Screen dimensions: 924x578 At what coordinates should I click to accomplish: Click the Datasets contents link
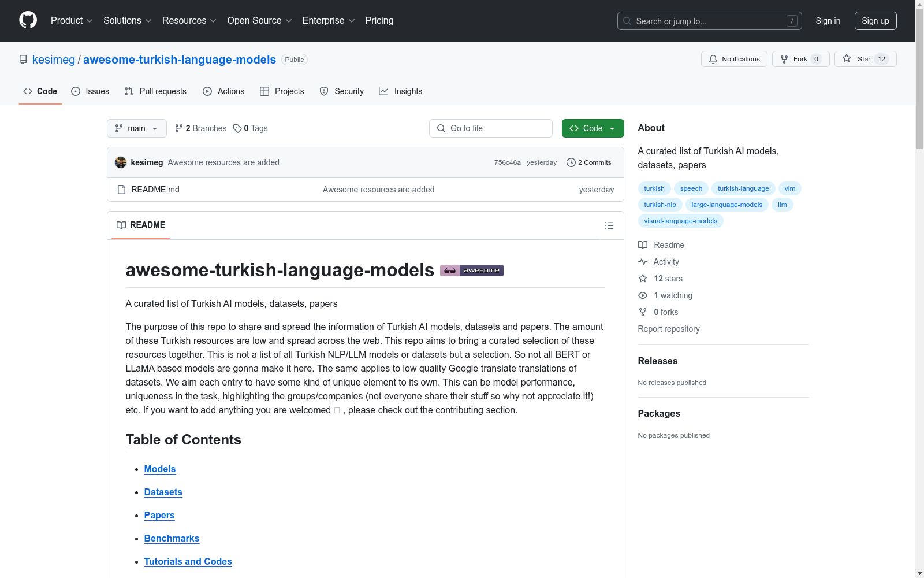pyautogui.click(x=163, y=492)
